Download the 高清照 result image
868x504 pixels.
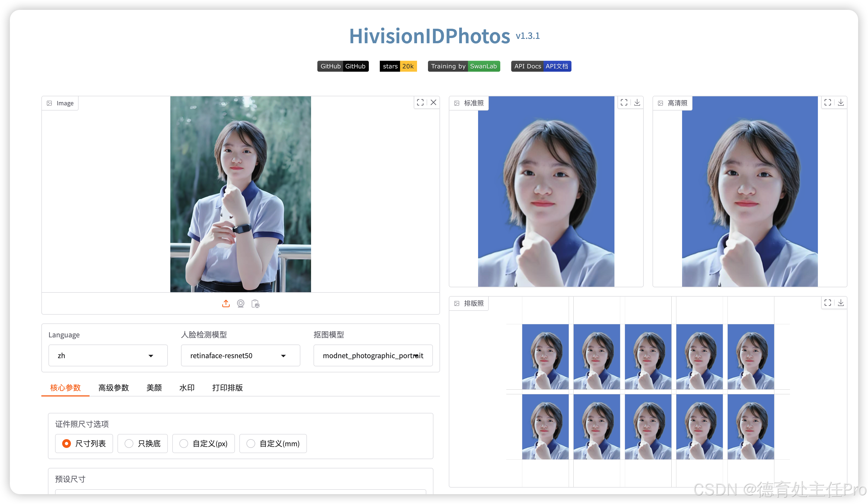(841, 103)
